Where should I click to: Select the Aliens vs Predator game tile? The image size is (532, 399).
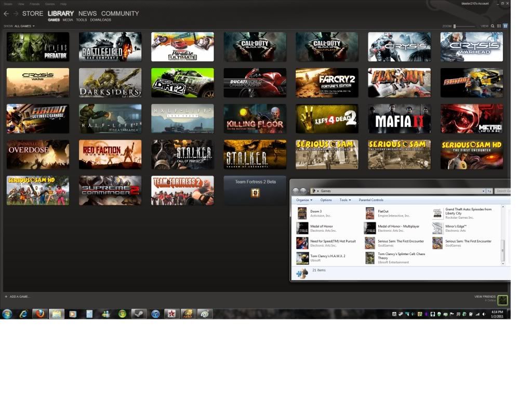click(x=38, y=47)
